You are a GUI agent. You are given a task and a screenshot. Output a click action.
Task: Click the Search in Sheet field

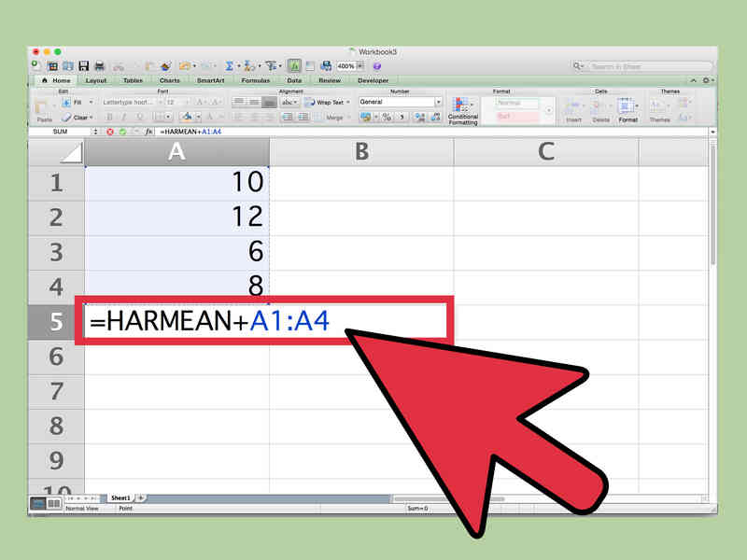(x=650, y=66)
